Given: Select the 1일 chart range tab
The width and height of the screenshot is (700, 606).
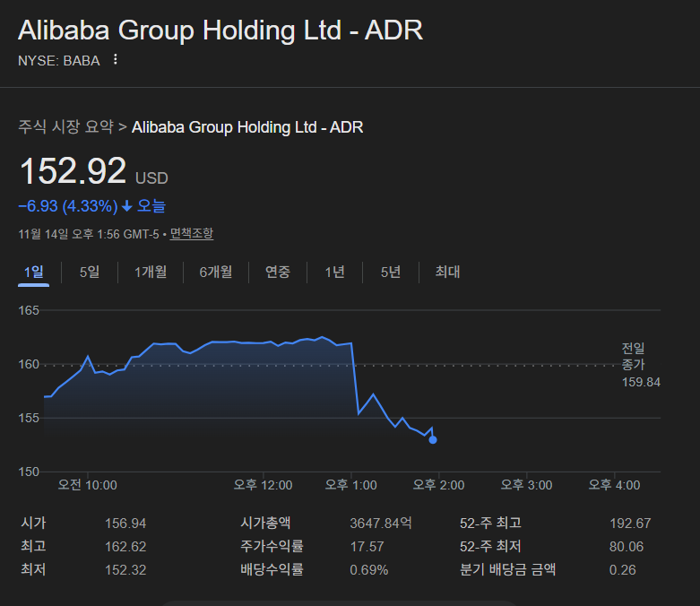Looking at the screenshot, I should (34, 272).
